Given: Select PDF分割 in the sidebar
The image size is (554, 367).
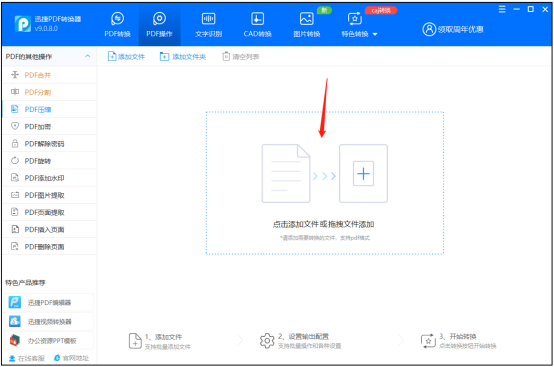Looking at the screenshot, I should [x=49, y=92].
